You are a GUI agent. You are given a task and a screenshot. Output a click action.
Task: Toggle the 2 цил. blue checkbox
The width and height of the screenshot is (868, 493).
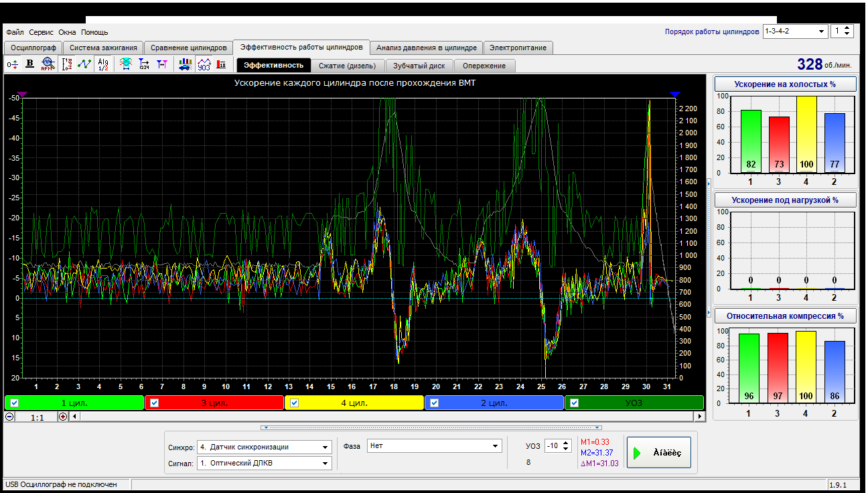[435, 403]
